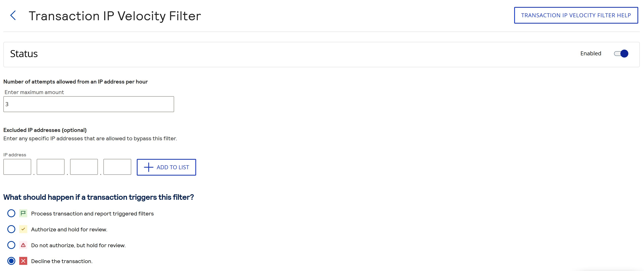
Task: Click the ADD TO LIST button
Action: pos(166,167)
